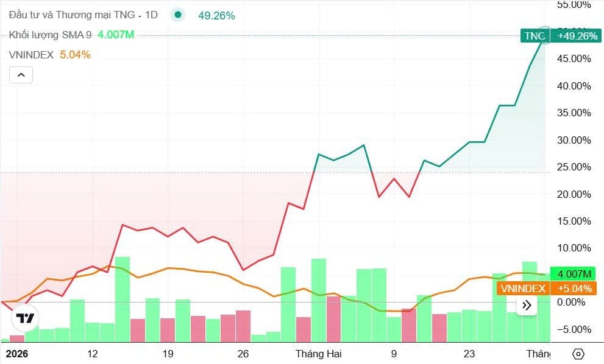
Task: Select the VNINDEX comparison legend label
Action: [x=31, y=55]
